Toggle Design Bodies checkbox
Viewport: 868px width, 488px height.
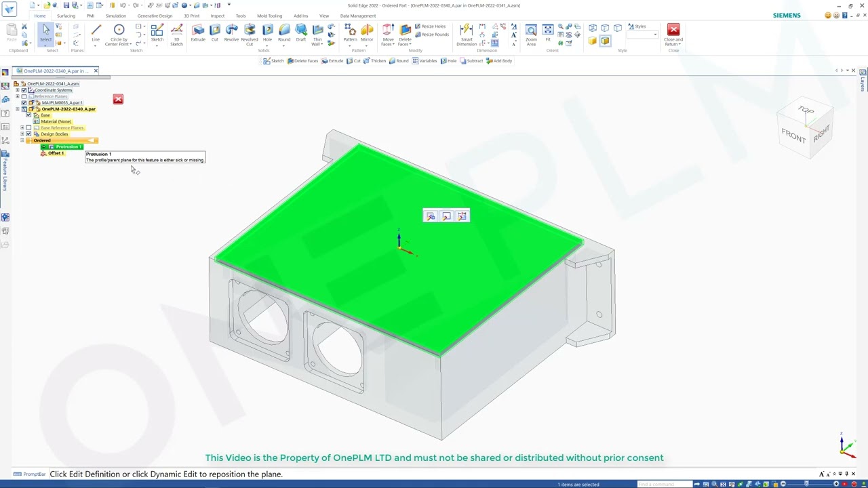click(x=28, y=134)
